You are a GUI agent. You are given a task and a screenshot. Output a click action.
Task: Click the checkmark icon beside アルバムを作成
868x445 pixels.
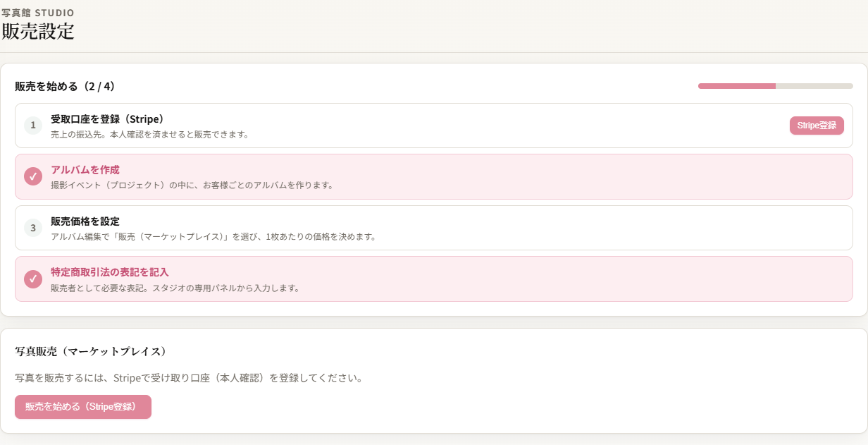pos(33,176)
